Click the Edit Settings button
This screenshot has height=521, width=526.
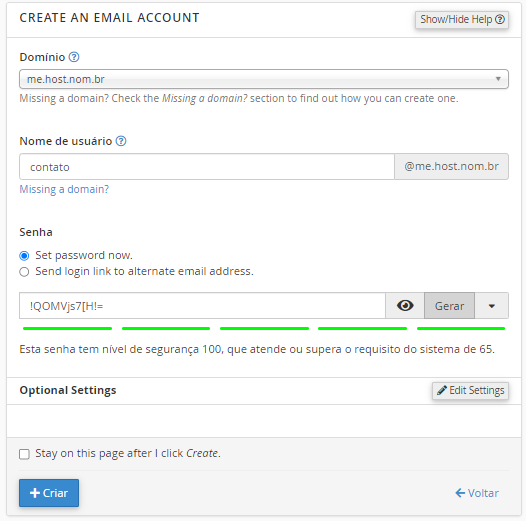coord(470,390)
